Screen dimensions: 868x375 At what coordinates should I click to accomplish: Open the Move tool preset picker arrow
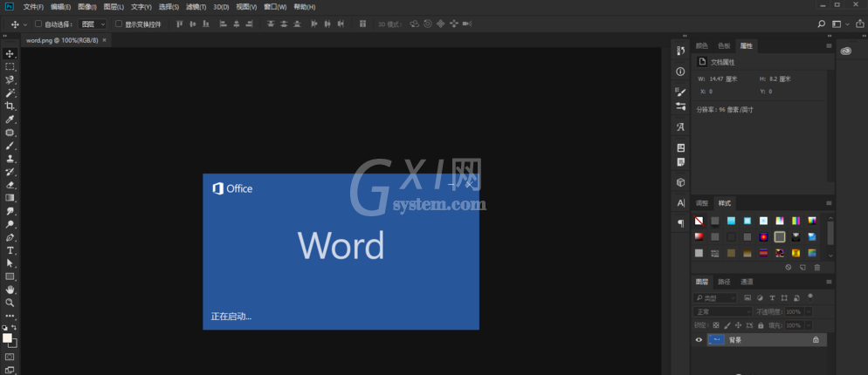[26, 24]
